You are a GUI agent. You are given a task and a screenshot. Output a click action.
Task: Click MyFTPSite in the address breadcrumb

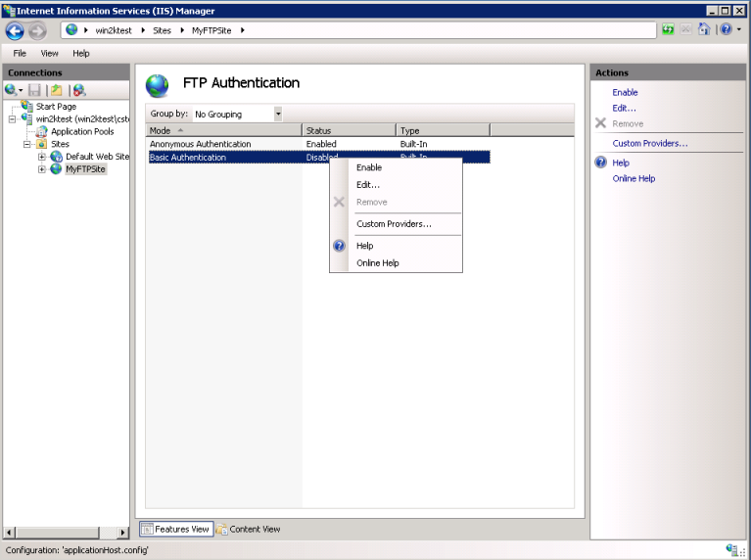[x=211, y=30]
